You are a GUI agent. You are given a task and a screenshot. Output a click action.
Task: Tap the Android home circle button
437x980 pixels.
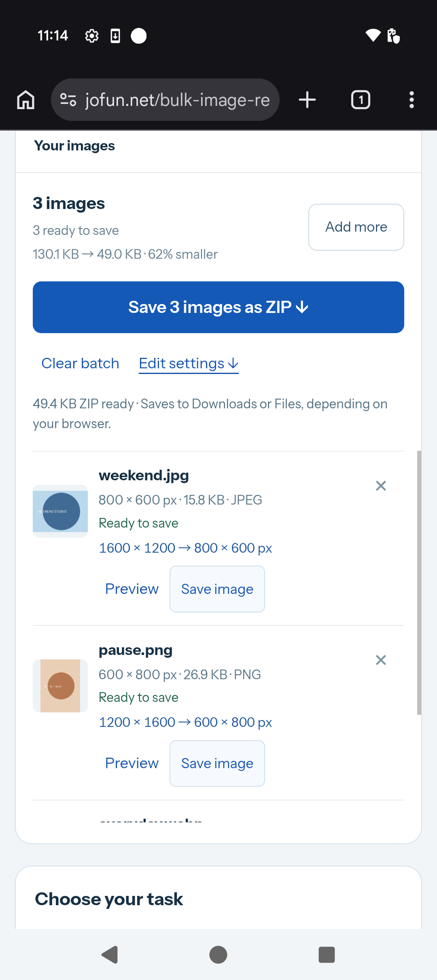click(x=218, y=955)
